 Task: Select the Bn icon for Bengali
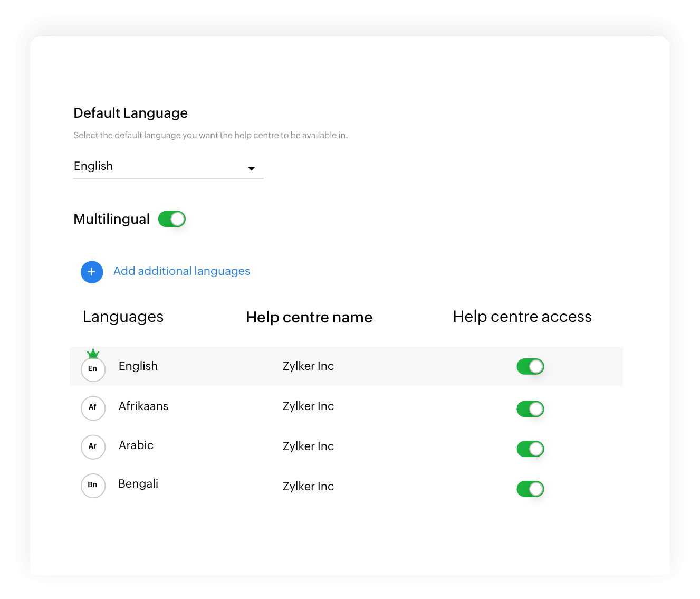point(93,486)
